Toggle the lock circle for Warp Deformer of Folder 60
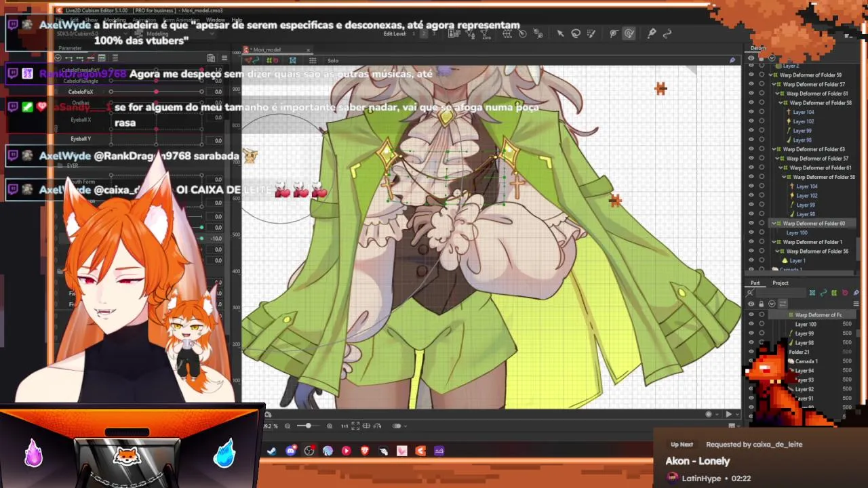 [762, 223]
